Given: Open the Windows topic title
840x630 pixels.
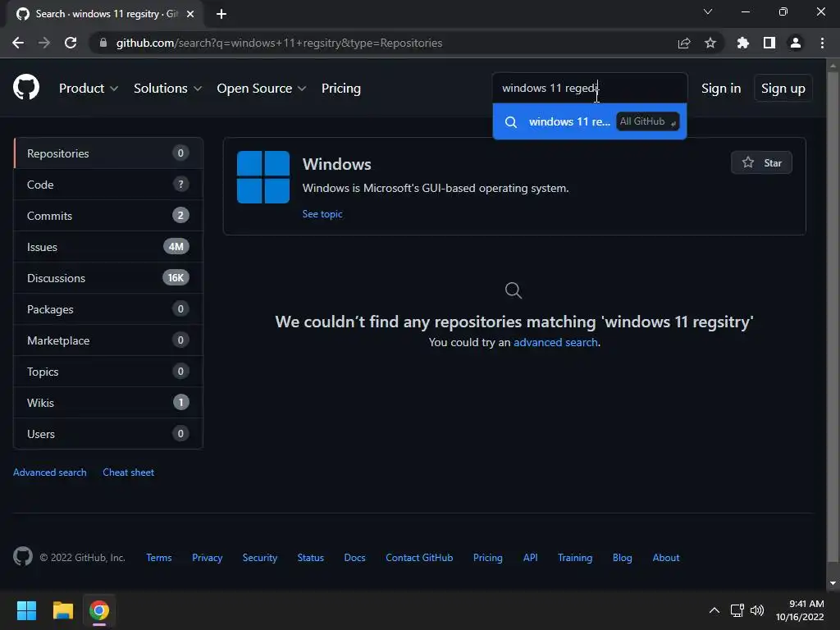Looking at the screenshot, I should tap(336, 164).
